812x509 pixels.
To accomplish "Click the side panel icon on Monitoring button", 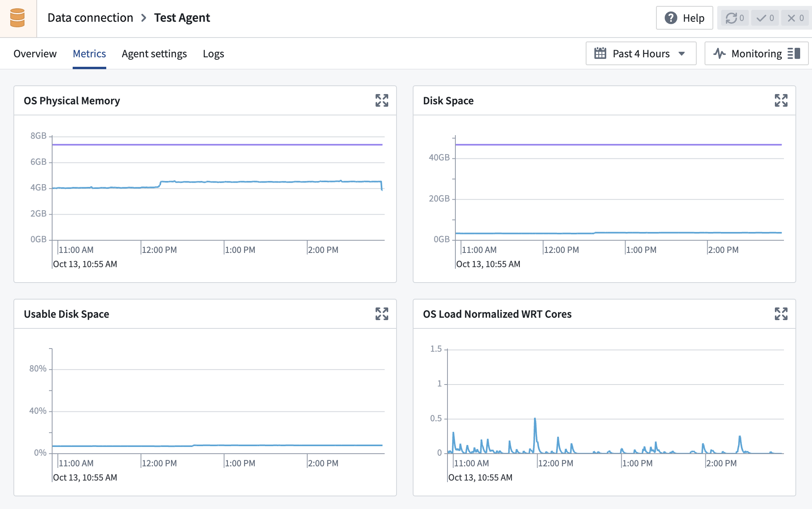I will (x=794, y=53).
